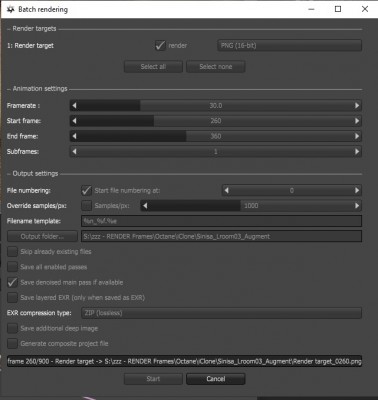378x400 pixels.
Task: Enable Override samples/px checkbox
Action: 86,206
